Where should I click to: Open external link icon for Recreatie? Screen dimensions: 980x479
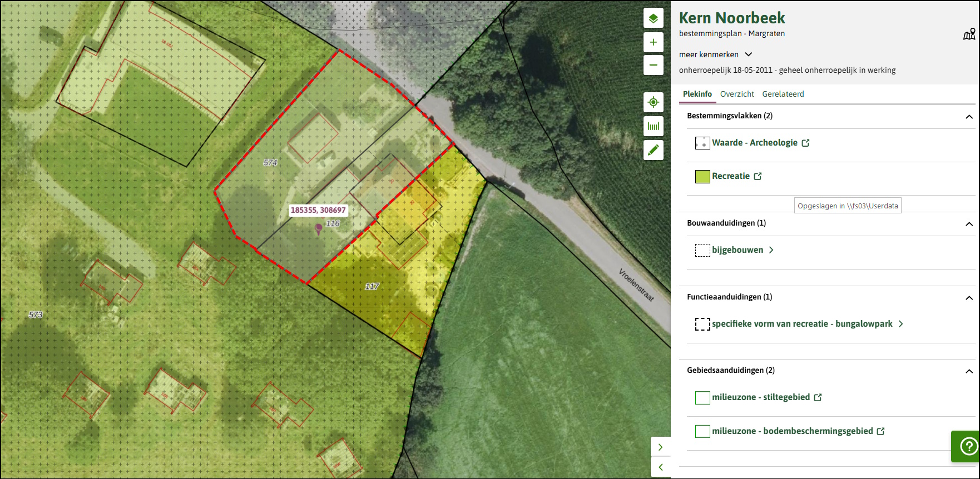point(758,176)
